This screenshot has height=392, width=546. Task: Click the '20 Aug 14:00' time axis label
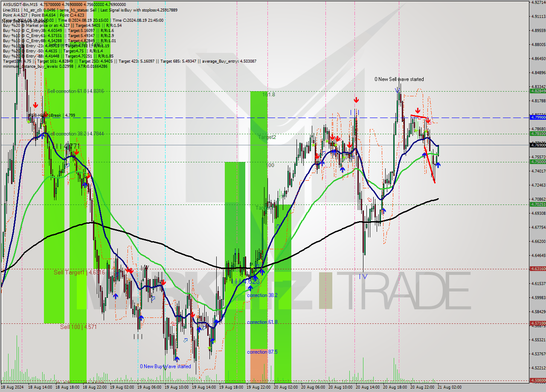(369, 387)
